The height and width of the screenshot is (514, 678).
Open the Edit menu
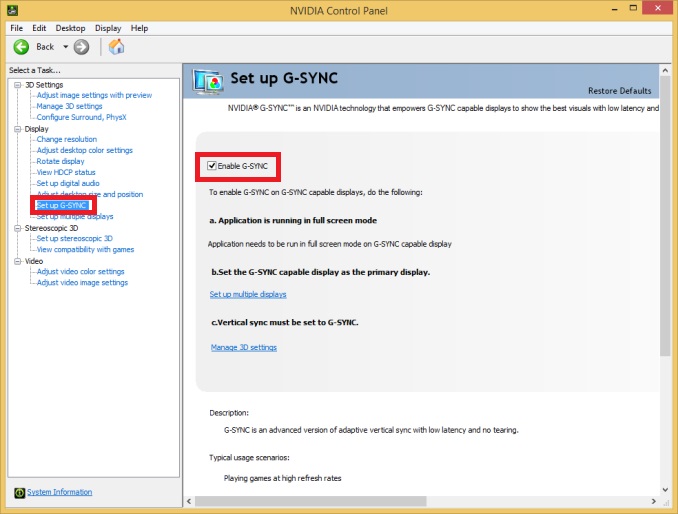39,28
